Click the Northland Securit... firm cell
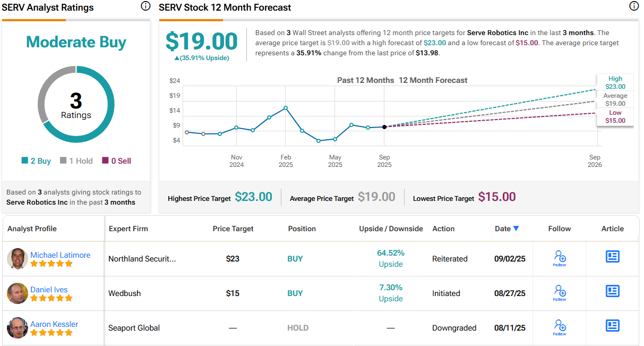644x346 pixels. (142, 259)
